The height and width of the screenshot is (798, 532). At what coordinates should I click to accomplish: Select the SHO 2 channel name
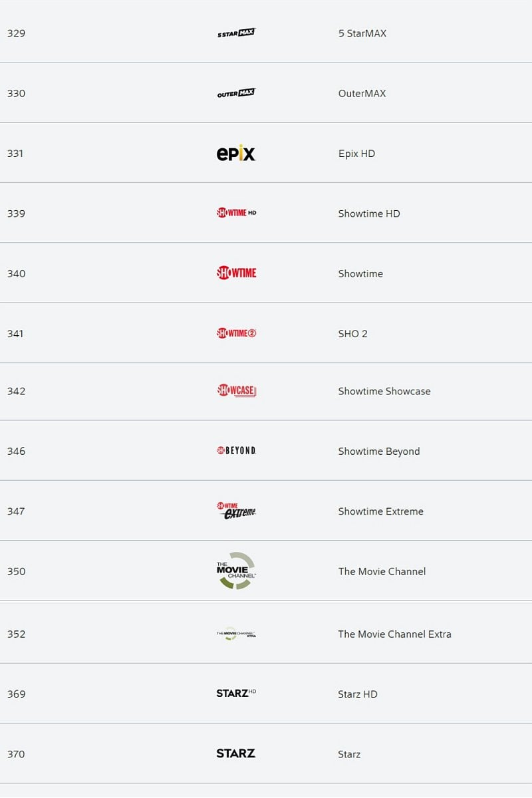point(352,334)
